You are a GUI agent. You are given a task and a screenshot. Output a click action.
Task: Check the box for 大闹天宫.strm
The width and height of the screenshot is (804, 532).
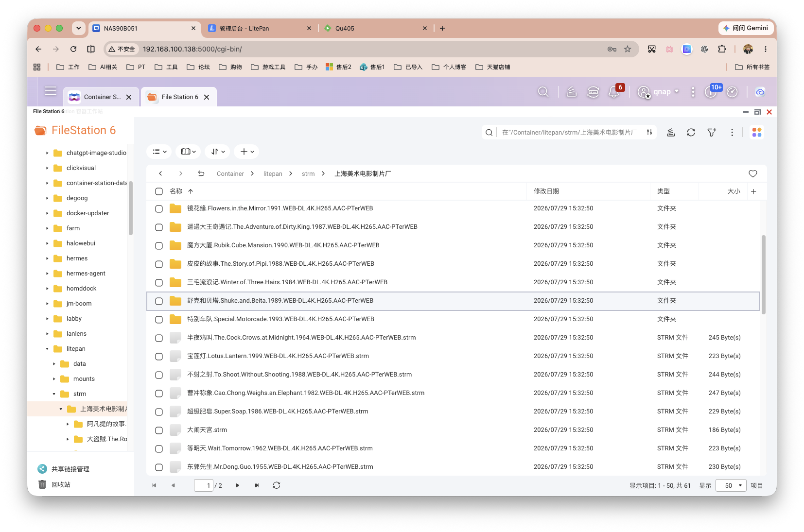click(x=159, y=430)
